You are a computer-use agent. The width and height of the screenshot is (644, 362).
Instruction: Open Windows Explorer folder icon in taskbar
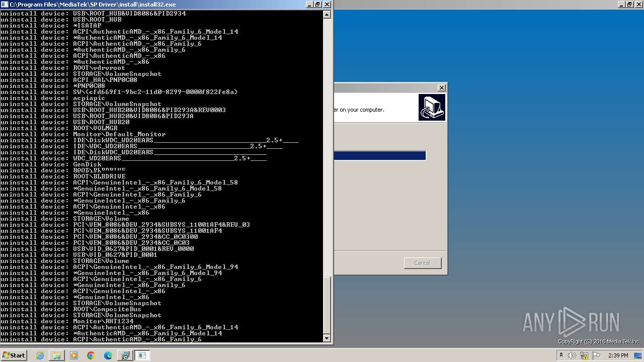click(x=57, y=355)
